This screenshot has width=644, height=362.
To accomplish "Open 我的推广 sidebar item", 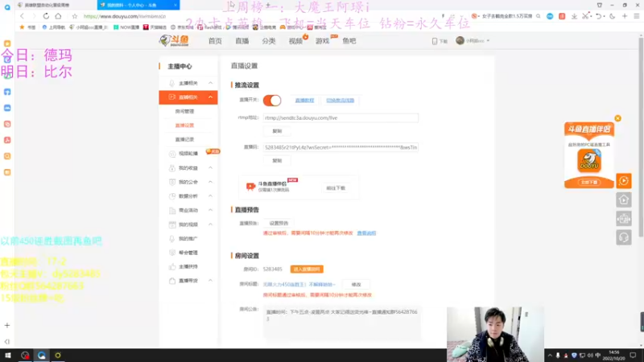I will (188, 238).
